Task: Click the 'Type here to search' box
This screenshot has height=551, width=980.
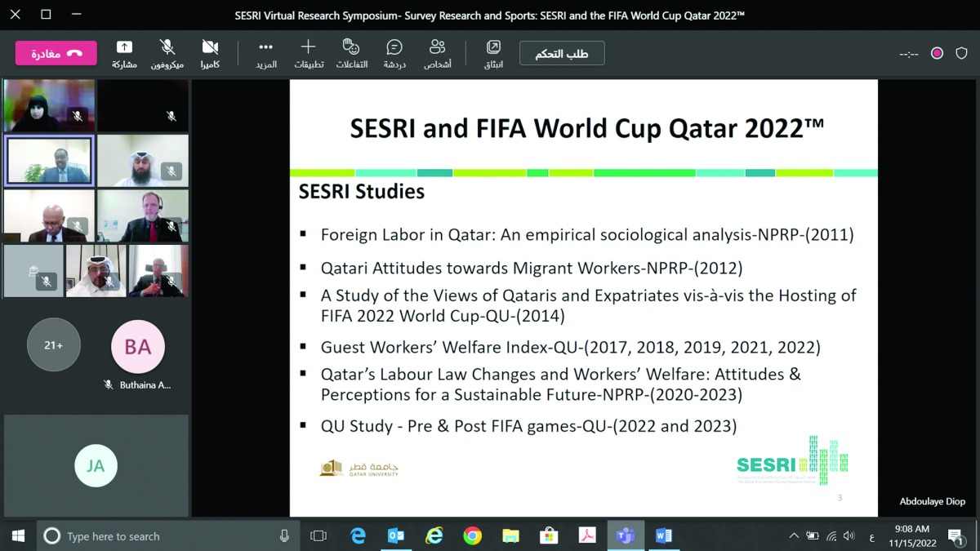Action: coord(163,536)
